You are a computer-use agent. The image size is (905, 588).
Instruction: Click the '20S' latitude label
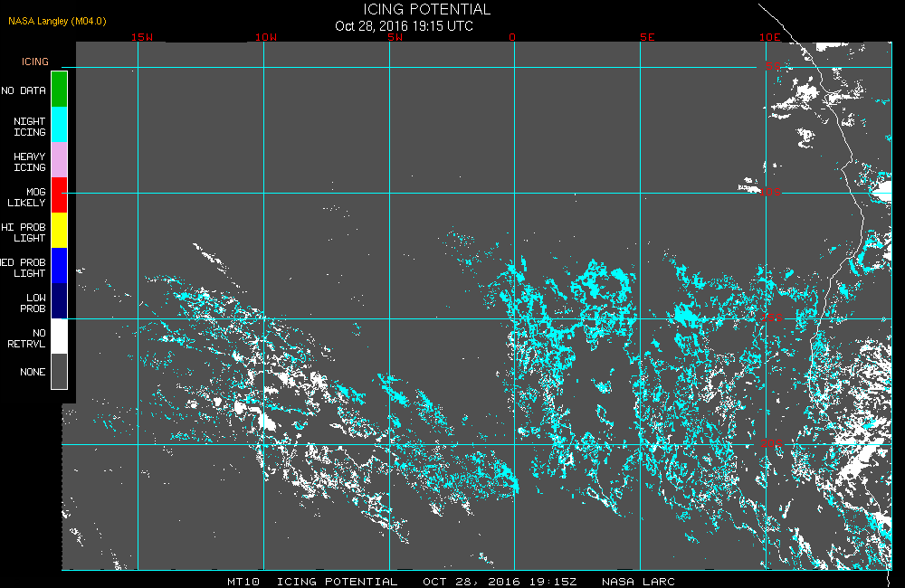click(x=772, y=443)
